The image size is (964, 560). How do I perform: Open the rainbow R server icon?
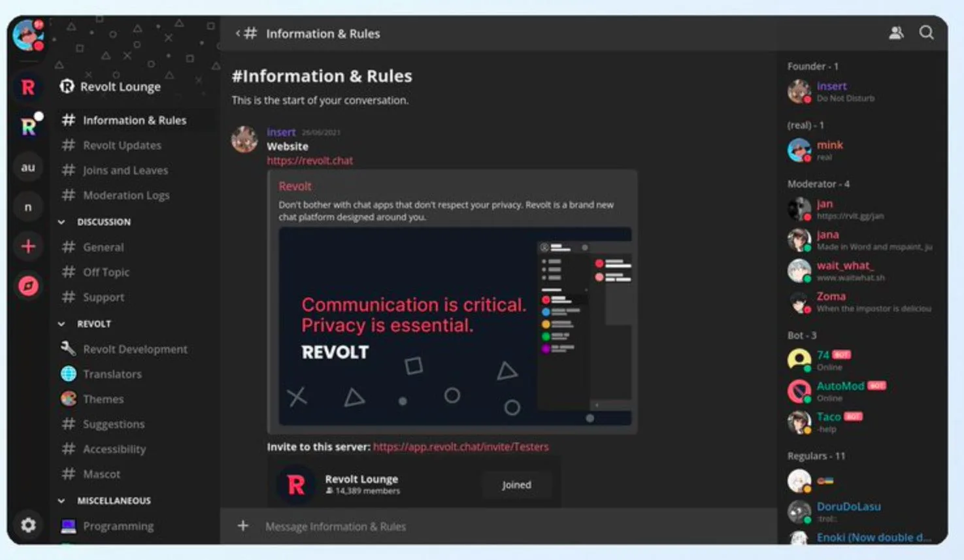pyautogui.click(x=28, y=126)
